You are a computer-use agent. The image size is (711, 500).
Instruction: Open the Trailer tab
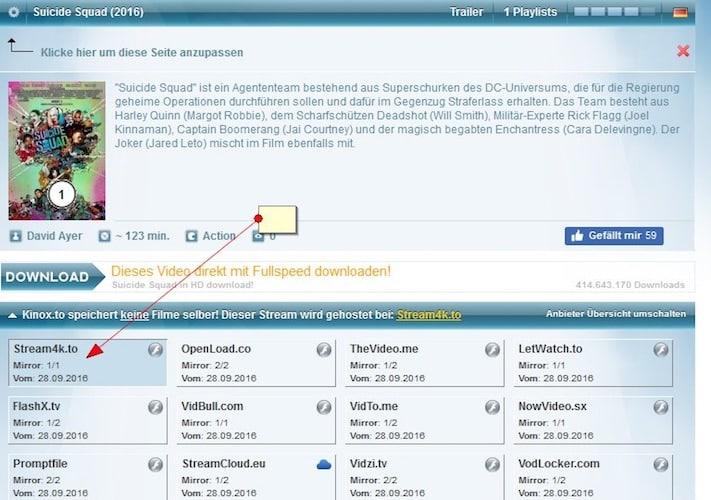[467, 12]
